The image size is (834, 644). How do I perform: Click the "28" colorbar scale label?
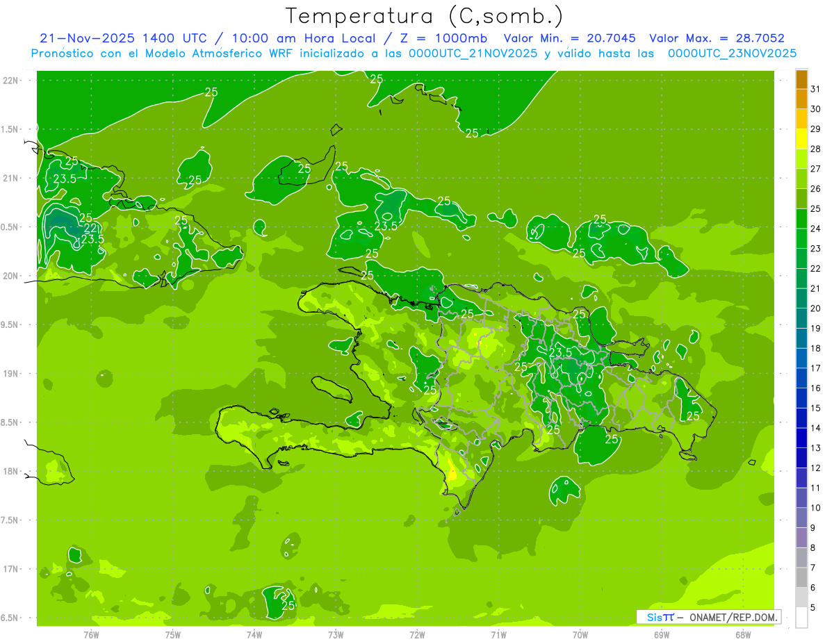pos(815,149)
